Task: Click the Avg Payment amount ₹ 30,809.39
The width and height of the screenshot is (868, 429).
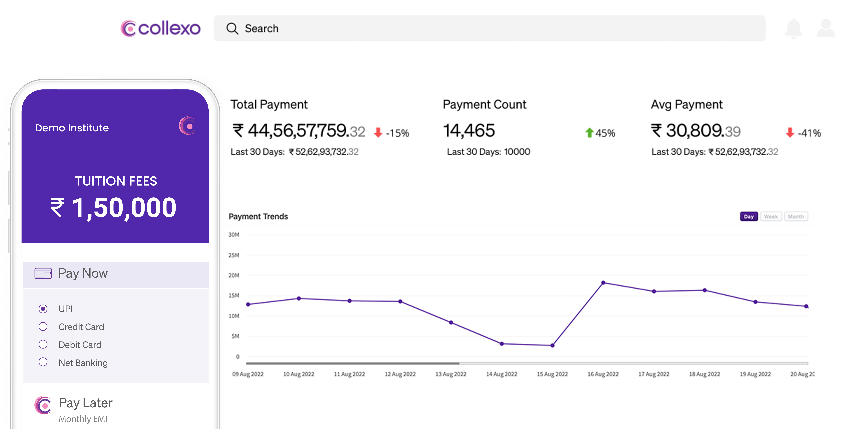Action: tap(696, 131)
